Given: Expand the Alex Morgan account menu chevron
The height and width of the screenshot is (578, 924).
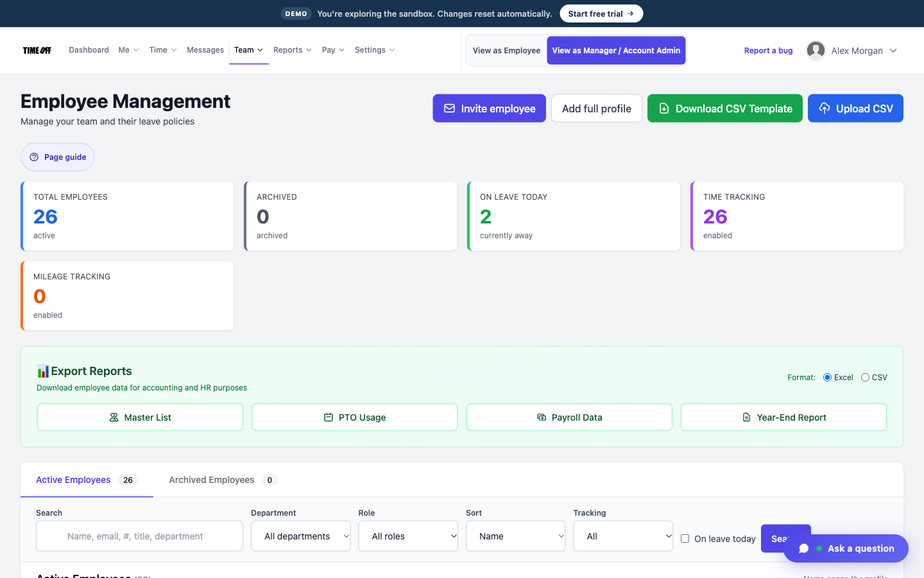Looking at the screenshot, I should (x=893, y=51).
